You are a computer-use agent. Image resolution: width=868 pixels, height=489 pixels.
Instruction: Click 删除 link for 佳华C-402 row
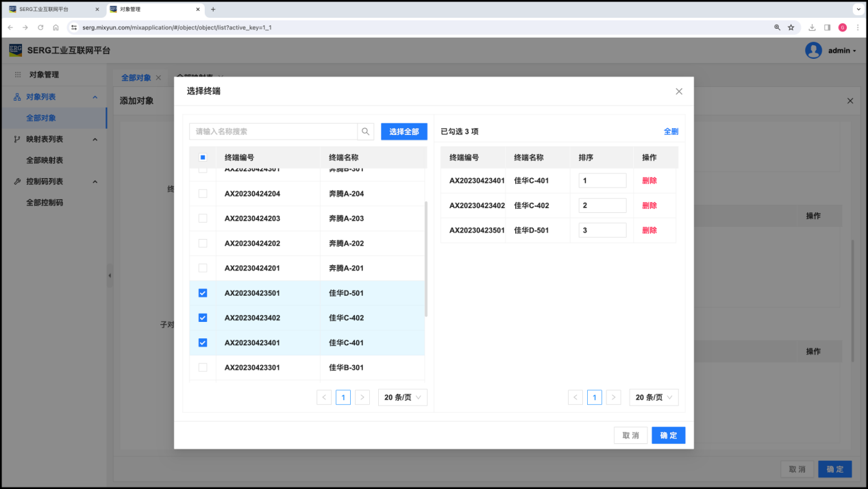(x=649, y=205)
